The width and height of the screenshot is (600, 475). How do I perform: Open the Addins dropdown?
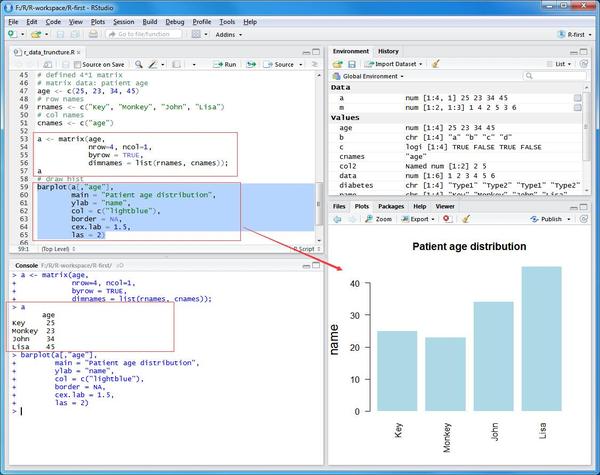click(x=229, y=34)
